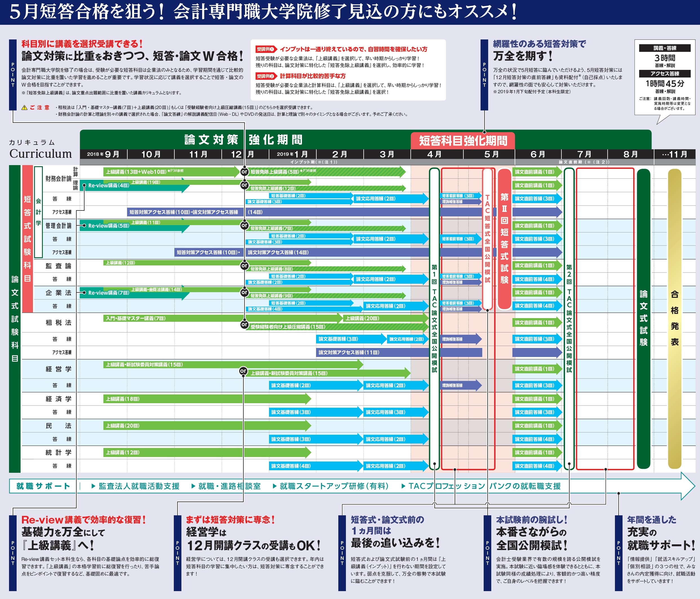Click the red 受講例② badge
Image resolution: width=700 pixels, height=599 pixels.
(266, 76)
